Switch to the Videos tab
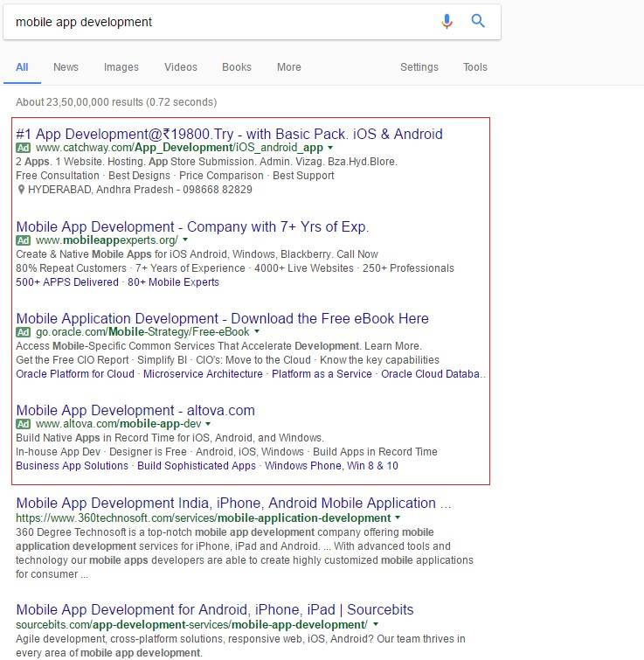 181,67
